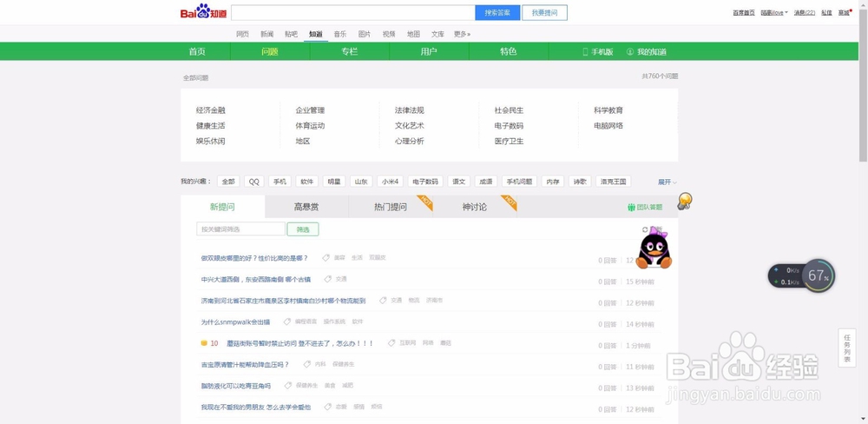Open the 心理分析 category
Image resolution: width=868 pixels, height=424 pixels.
coord(409,142)
